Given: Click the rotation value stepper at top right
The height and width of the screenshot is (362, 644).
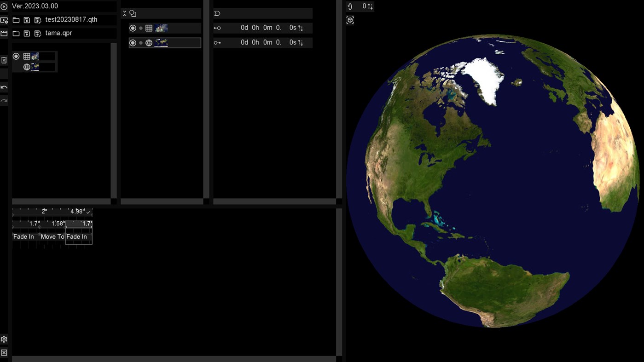Looking at the screenshot, I should point(370,6).
